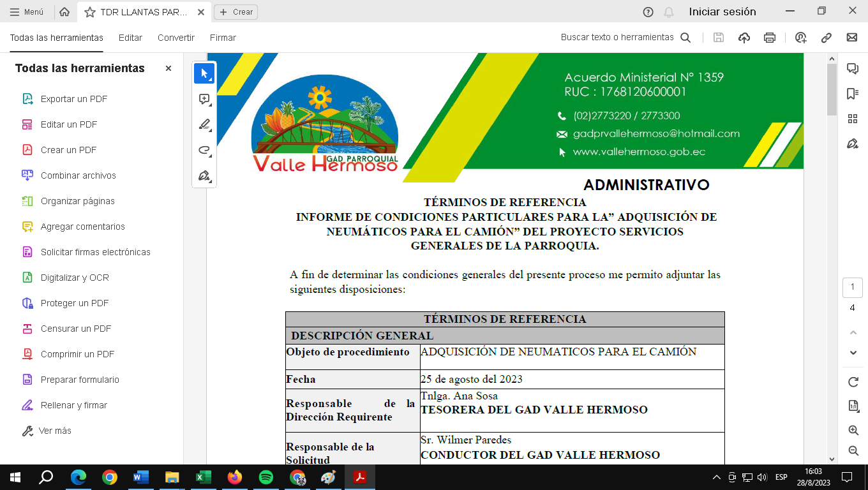
Task: Select the arrow selection tool
Action: 204,74
